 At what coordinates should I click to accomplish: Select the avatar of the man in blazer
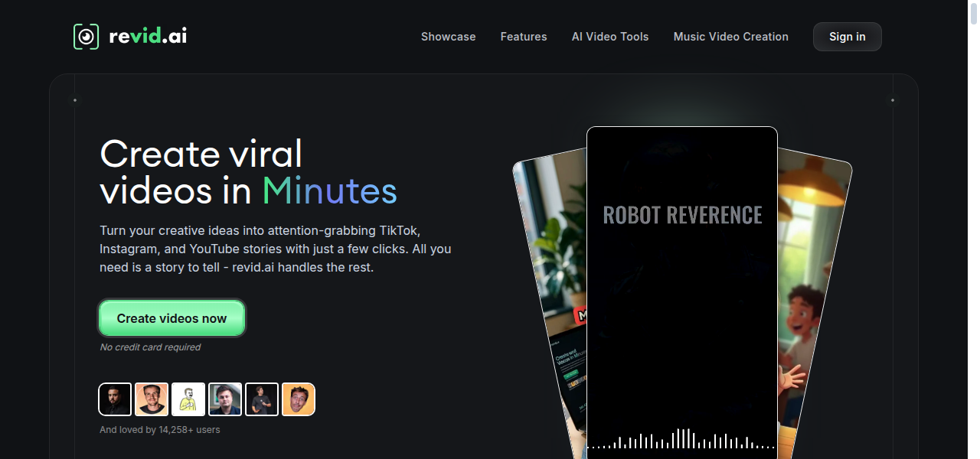[x=225, y=399]
